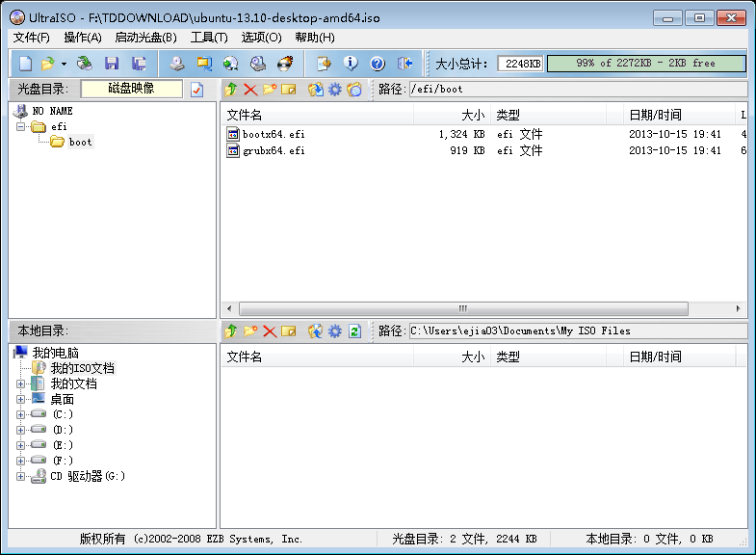The width and height of the screenshot is (756, 555).
Task: Expand 我的文档 in local tree
Action: pyautogui.click(x=20, y=384)
